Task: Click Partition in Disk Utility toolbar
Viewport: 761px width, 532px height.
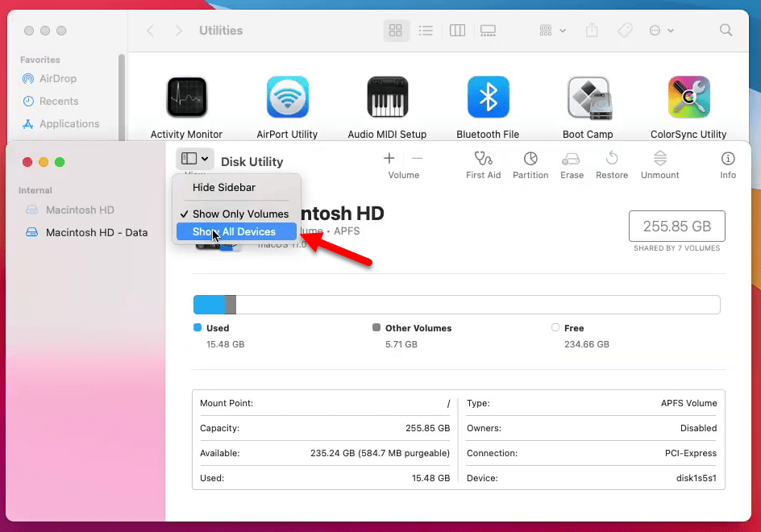Action: click(x=530, y=165)
